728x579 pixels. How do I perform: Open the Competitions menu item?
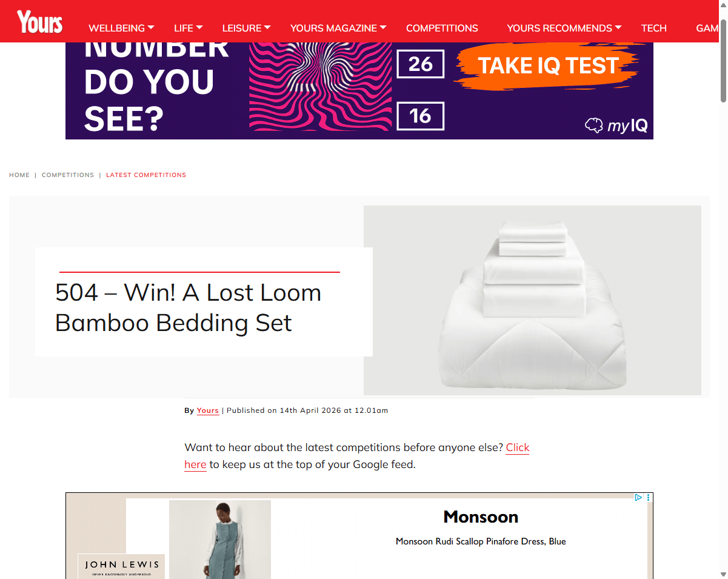442,28
